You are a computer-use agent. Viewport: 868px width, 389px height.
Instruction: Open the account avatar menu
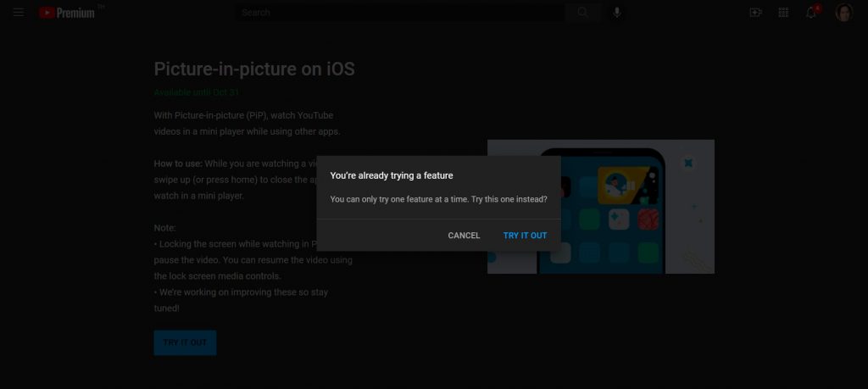pyautogui.click(x=844, y=12)
